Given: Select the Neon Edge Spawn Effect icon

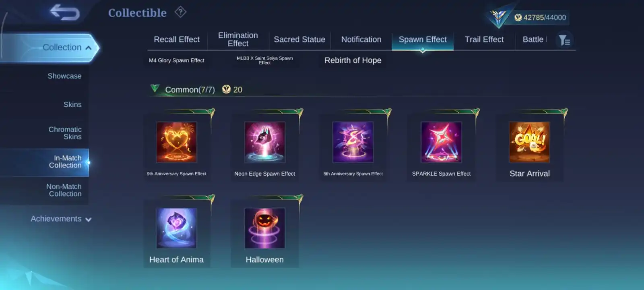Looking at the screenshot, I should coord(265,142).
